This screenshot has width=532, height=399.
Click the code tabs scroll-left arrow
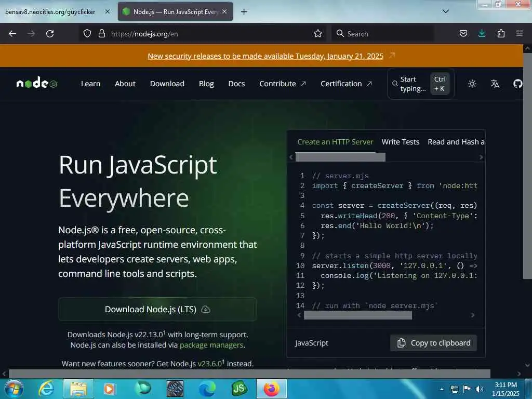tap(291, 157)
